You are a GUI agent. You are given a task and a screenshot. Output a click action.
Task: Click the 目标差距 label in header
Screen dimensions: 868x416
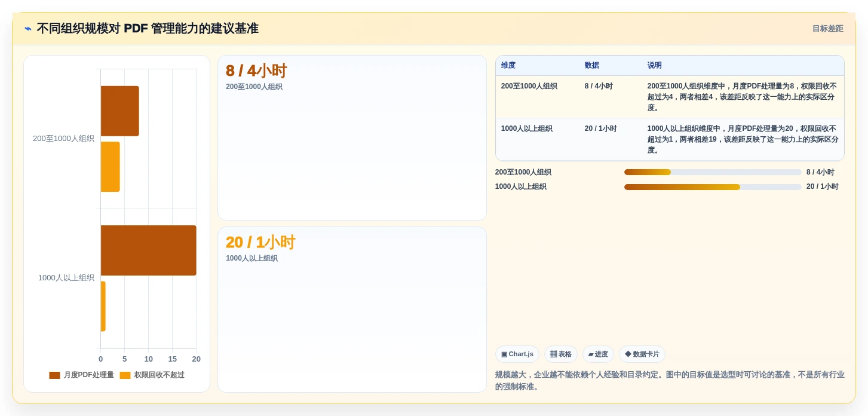tap(827, 29)
